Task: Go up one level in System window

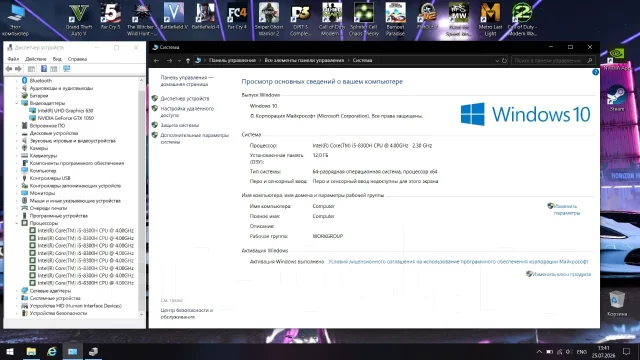Action: click(x=188, y=60)
